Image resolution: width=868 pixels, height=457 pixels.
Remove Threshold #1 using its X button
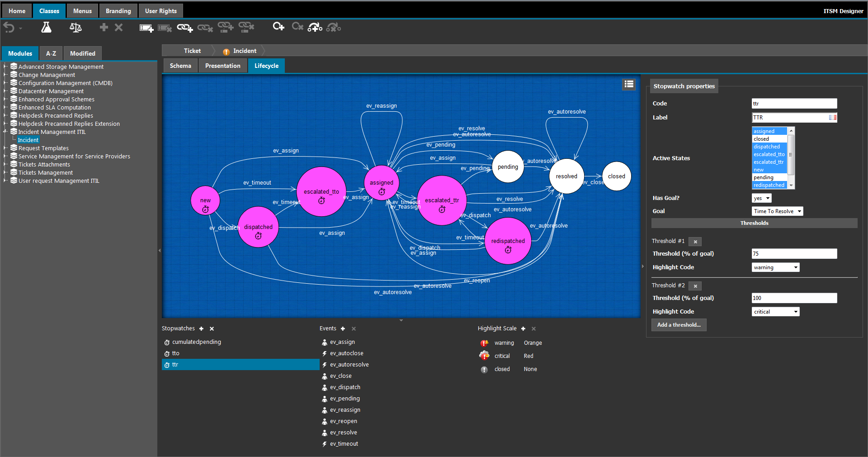click(695, 241)
